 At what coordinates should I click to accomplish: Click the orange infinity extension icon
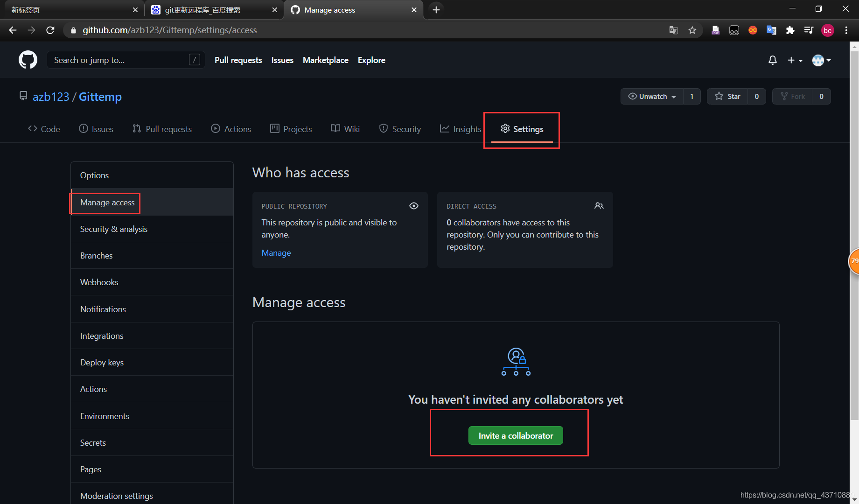(753, 30)
